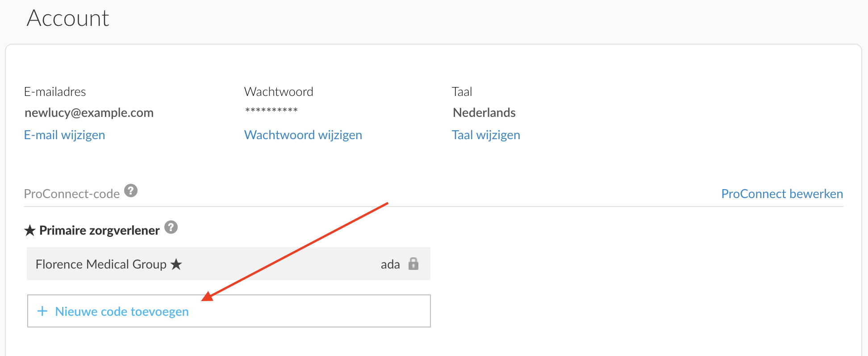Click the Account page heading
The image size is (868, 356).
(x=68, y=18)
